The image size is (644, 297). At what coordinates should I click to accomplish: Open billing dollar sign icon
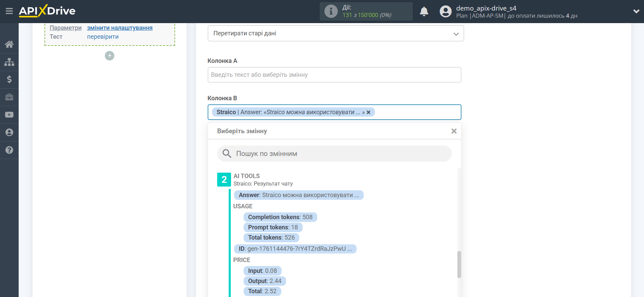coord(9,80)
